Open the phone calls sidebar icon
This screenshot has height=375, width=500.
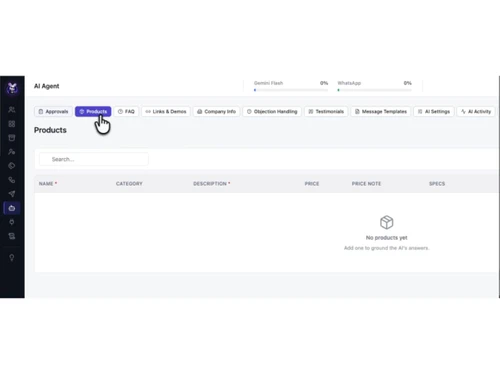[x=12, y=180]
